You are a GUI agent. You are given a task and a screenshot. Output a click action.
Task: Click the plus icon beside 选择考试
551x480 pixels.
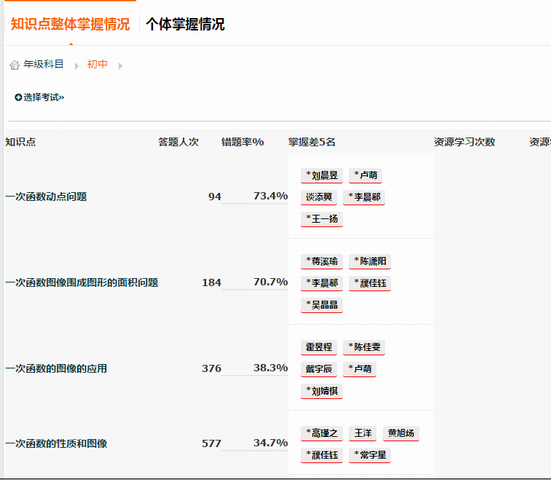[x=18, y=97]
